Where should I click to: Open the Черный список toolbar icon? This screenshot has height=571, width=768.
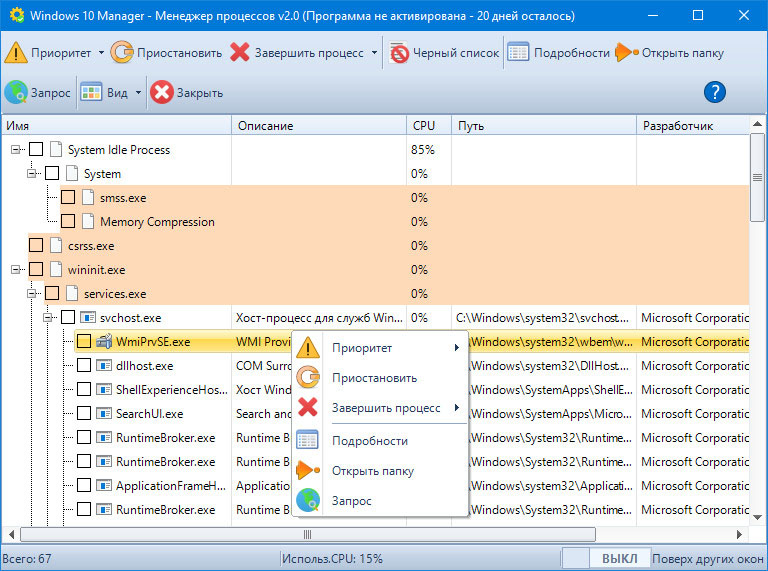pos(399,52)
